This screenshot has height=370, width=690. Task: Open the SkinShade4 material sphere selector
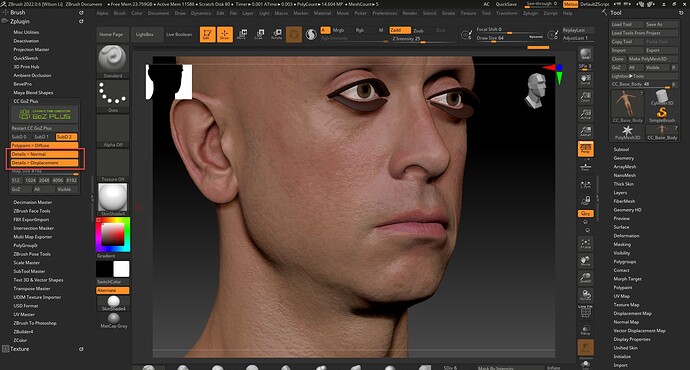tap(113, 199)
